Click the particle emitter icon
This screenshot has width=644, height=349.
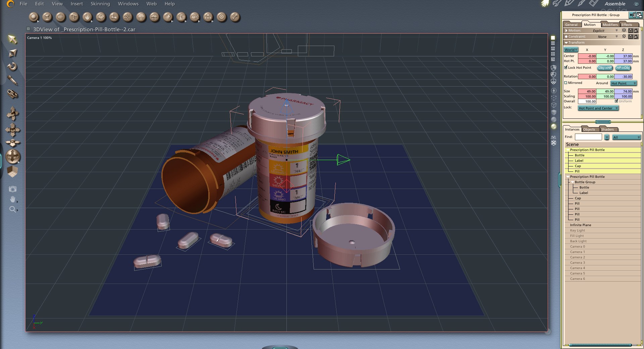[127, 17]
